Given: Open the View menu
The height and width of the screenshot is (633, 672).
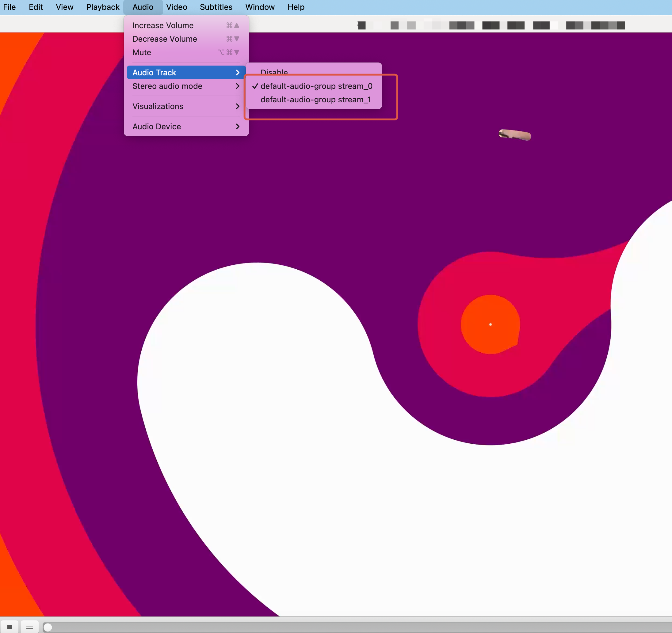Looking at the screenshot, I should coord(64,7).
